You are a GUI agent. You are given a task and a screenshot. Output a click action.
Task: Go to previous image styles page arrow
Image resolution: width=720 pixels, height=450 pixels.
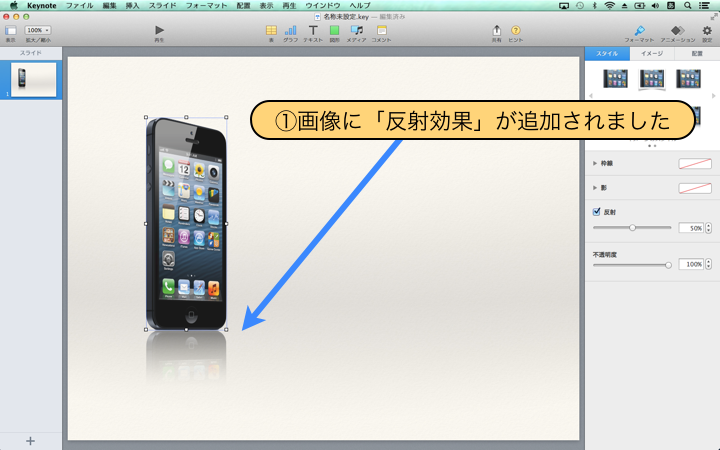591,96
